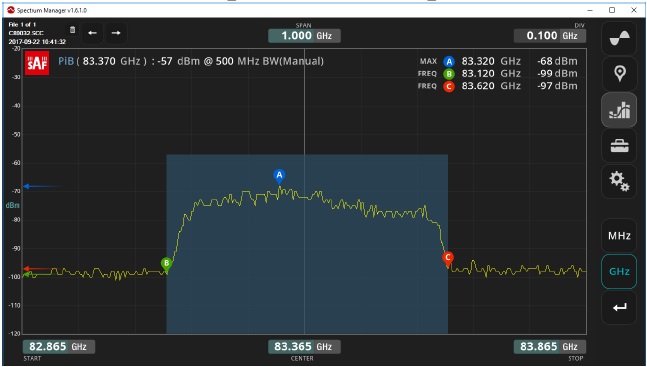
Task: Click marker C frequency 83.620 GHz
Action: (491, 86)
